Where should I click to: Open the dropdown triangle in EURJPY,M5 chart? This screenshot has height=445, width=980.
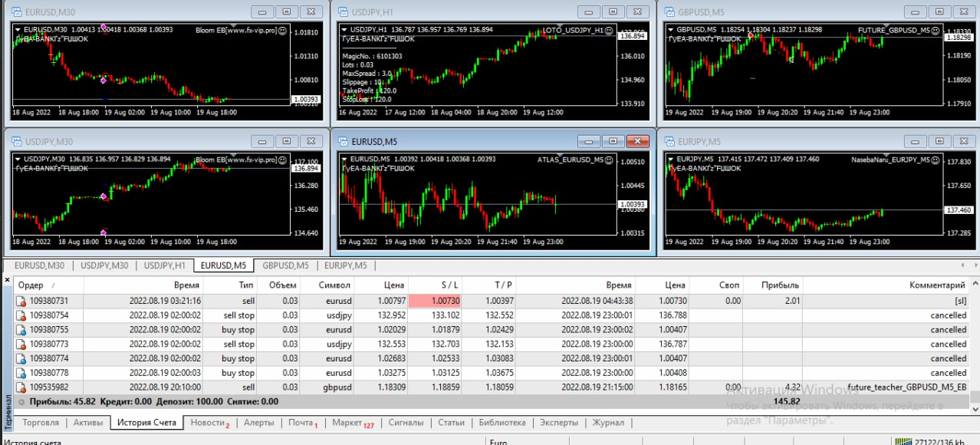pyautogui.click(x=672, y=160)
